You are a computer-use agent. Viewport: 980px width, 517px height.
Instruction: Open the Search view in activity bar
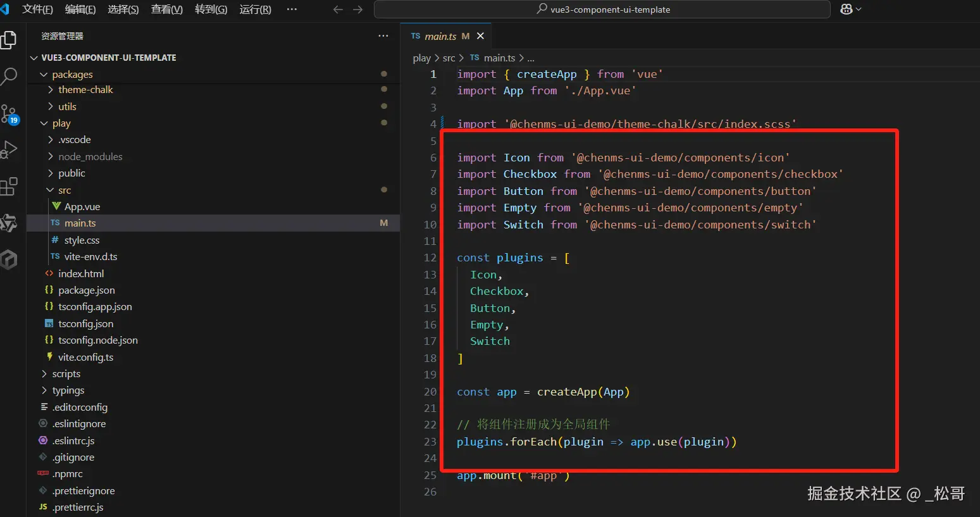click(9, 77)
